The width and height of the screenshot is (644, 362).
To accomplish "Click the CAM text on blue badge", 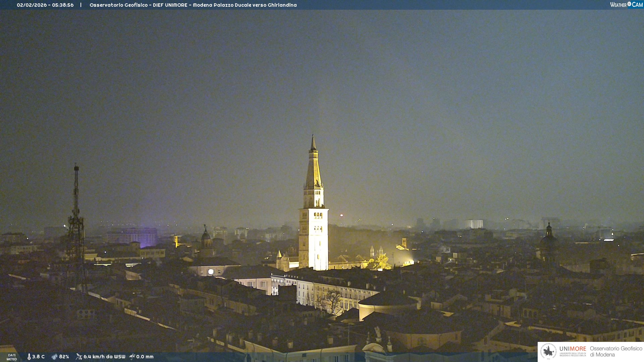I will (x=637, y=5).
